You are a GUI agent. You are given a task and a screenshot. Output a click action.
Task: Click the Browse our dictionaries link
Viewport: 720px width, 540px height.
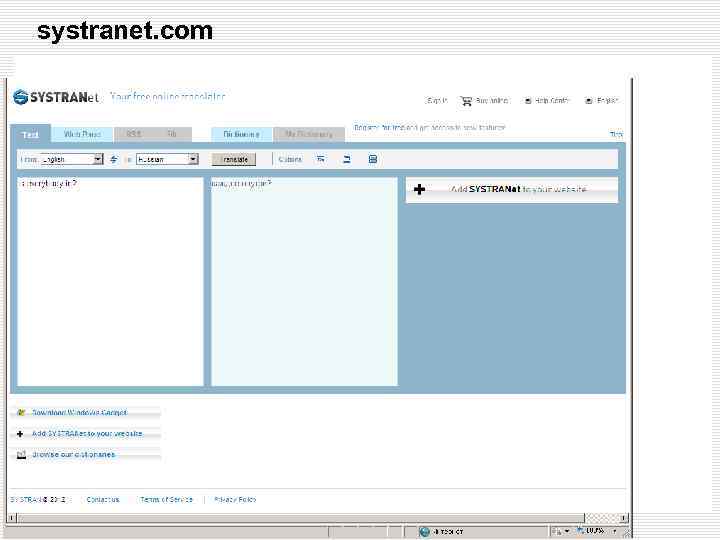[x=73, y=455]
